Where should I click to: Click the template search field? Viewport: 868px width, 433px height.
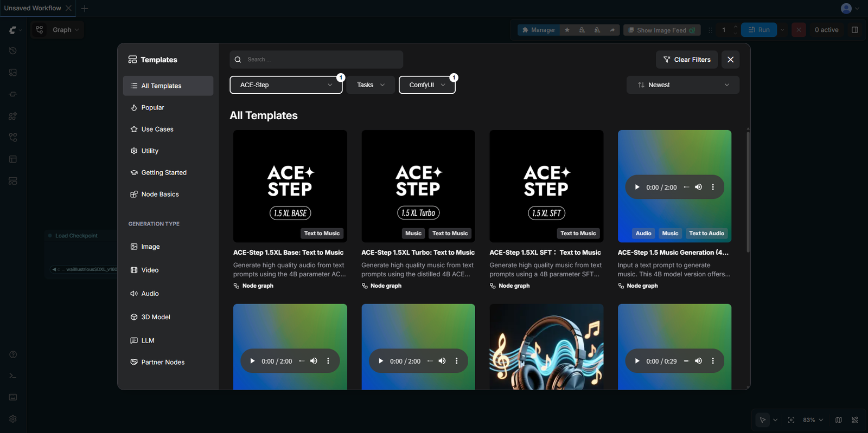tap(316, 60)
